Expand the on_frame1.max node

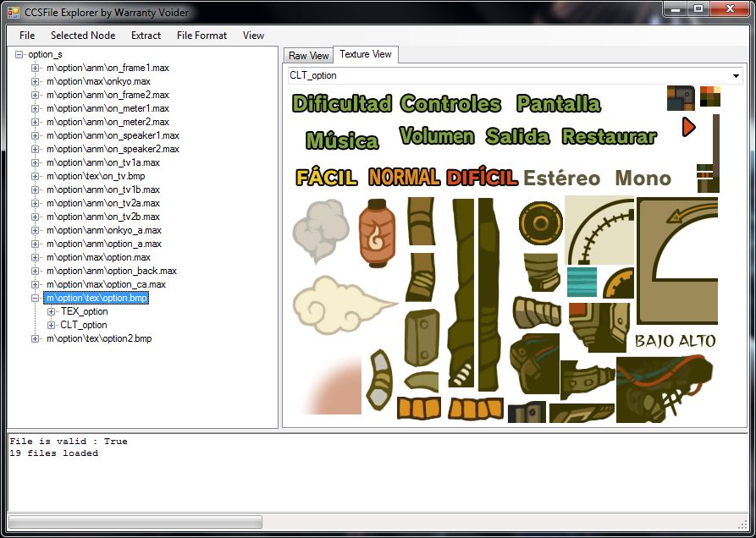pyautogui.click(x=35, y=68)
